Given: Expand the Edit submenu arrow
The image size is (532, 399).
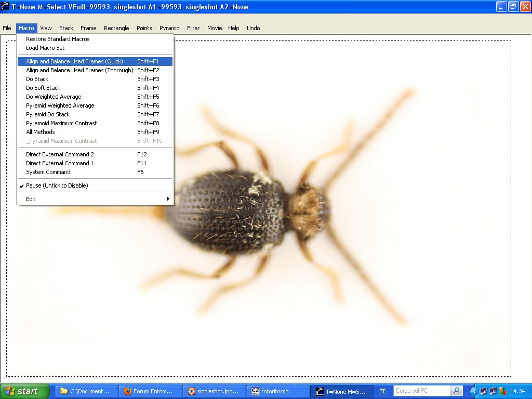Looking at the screenshot, I should click(x=168, y=199).
